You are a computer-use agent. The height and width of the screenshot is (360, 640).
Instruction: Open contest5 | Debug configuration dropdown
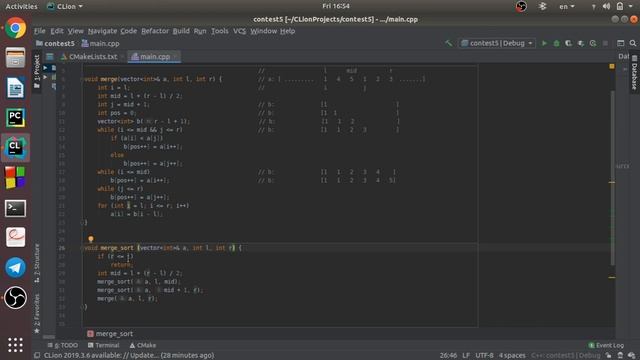(497, 43)
